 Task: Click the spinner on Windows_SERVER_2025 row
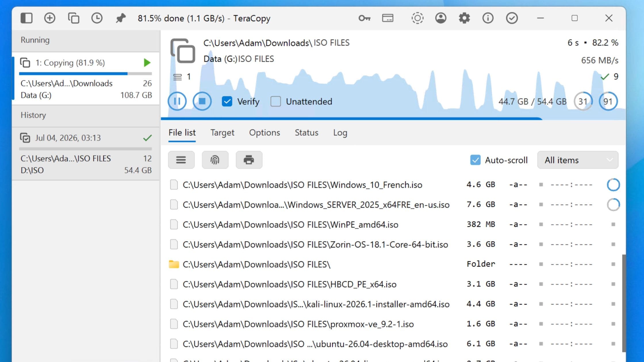coord(613,205)
